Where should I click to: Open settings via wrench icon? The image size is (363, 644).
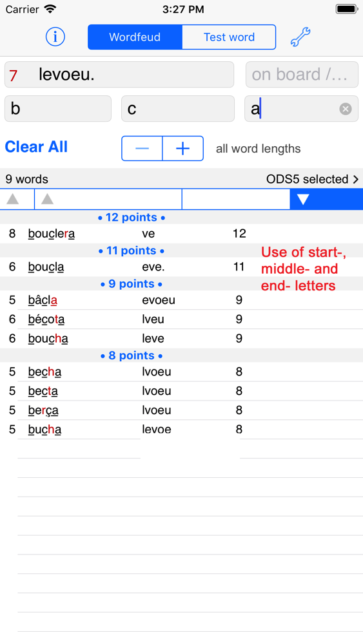(x=300, y=37)
